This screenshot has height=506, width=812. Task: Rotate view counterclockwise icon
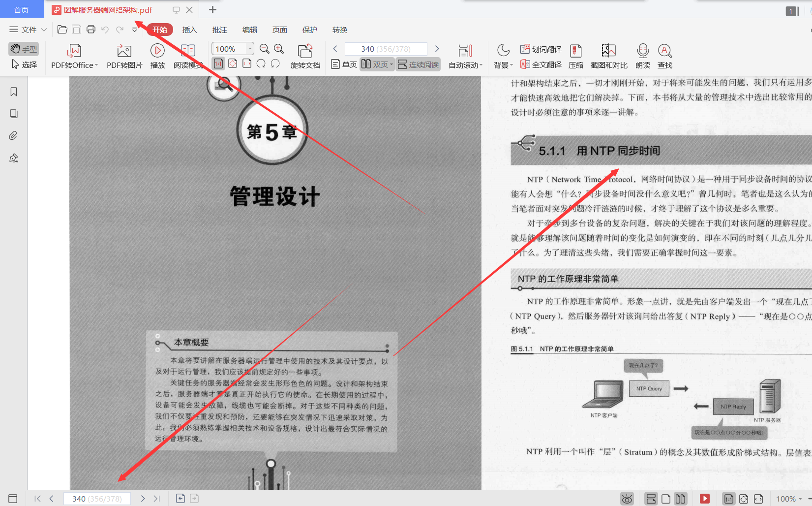coord(275,63)
